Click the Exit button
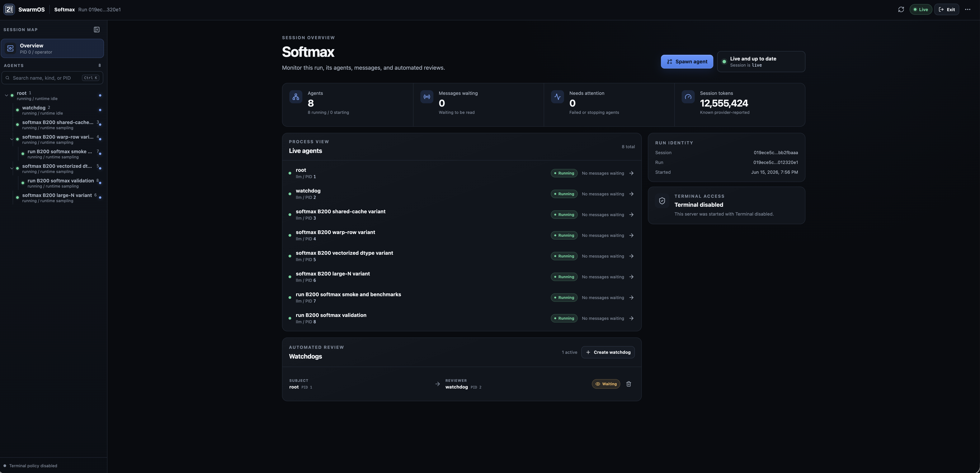The height and width of the screenshot is (473, 980). [x=947, y=10]
